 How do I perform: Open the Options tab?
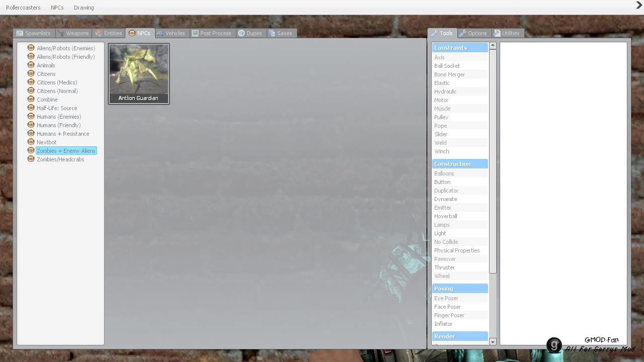[473, 33]
